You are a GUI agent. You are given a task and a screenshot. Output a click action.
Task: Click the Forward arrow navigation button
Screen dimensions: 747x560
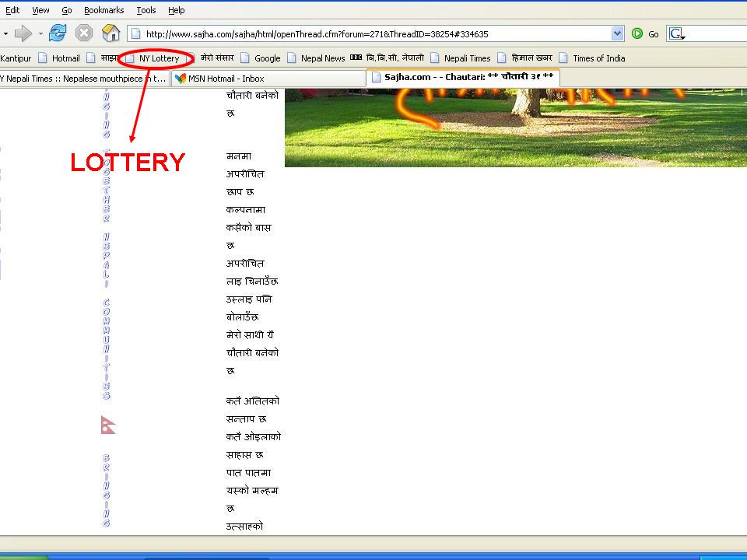(x=23, y=33)
